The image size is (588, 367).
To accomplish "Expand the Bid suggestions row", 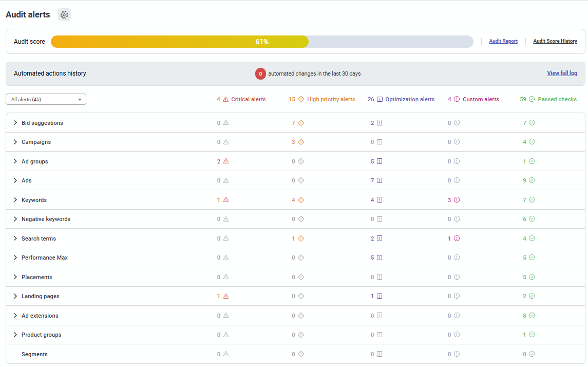I will [15, 122].
